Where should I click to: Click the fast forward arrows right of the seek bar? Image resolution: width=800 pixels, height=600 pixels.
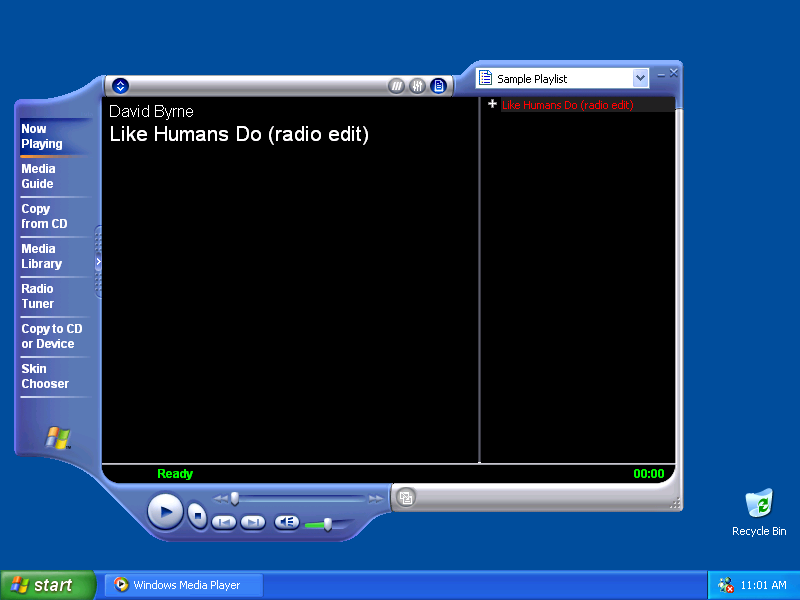[x=376, y=499]
